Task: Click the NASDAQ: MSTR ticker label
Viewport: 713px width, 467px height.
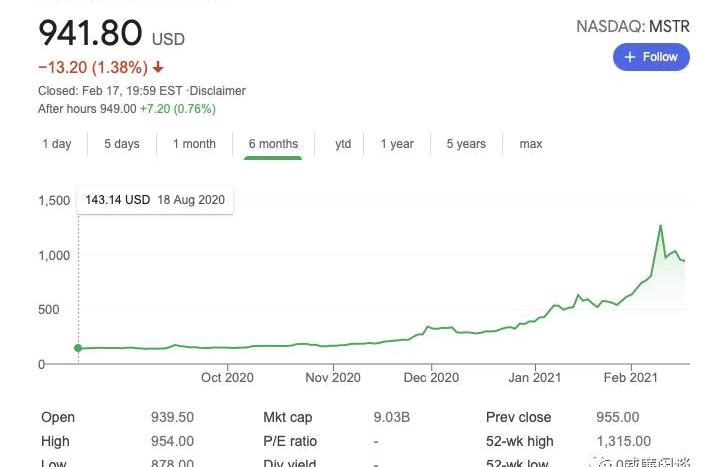Action: [x=633, y=27]
